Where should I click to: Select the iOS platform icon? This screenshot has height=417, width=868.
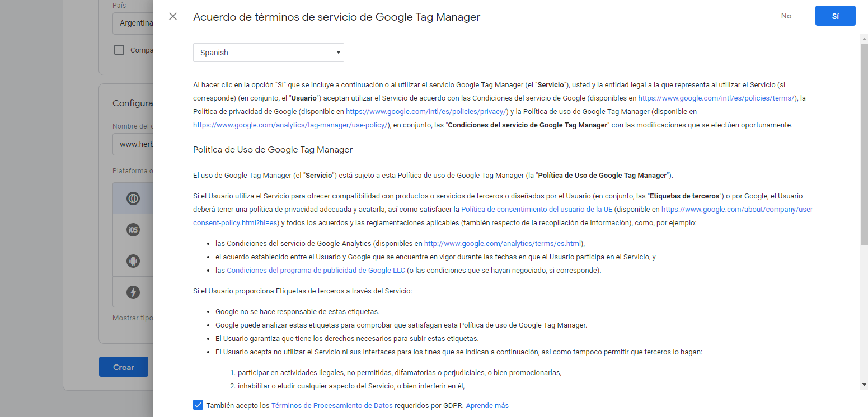pos(133,229)
